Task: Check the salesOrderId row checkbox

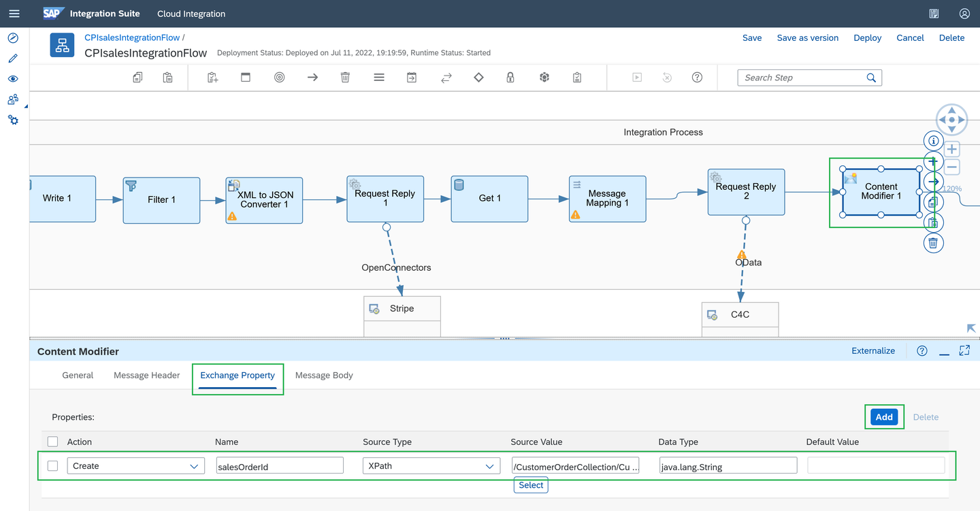Action: click(52, 466)
